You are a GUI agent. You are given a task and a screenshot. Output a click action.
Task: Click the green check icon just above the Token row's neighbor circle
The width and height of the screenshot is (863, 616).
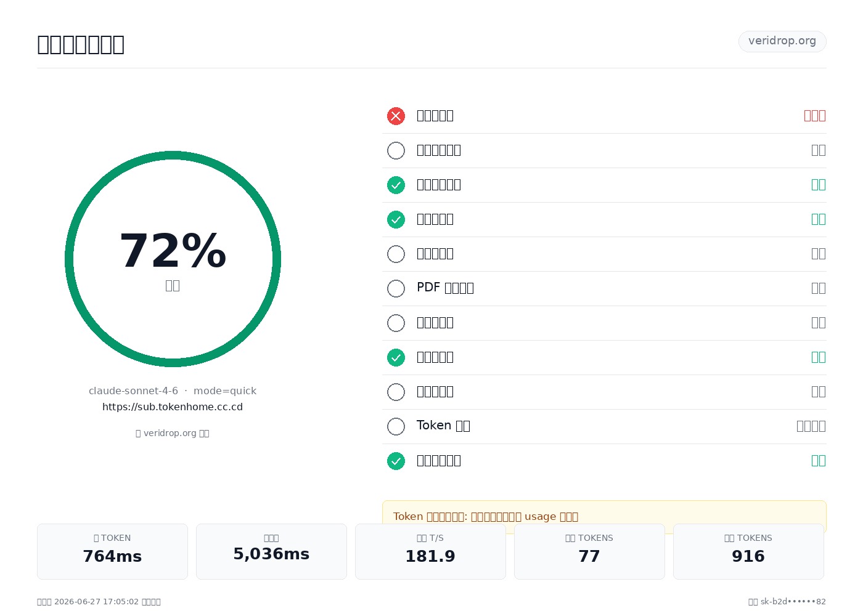click(x=396, y=357)
